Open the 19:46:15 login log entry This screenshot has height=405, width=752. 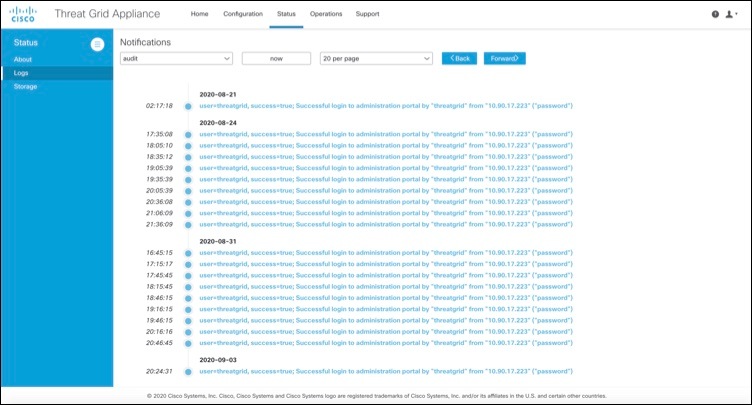pos(386,320)
